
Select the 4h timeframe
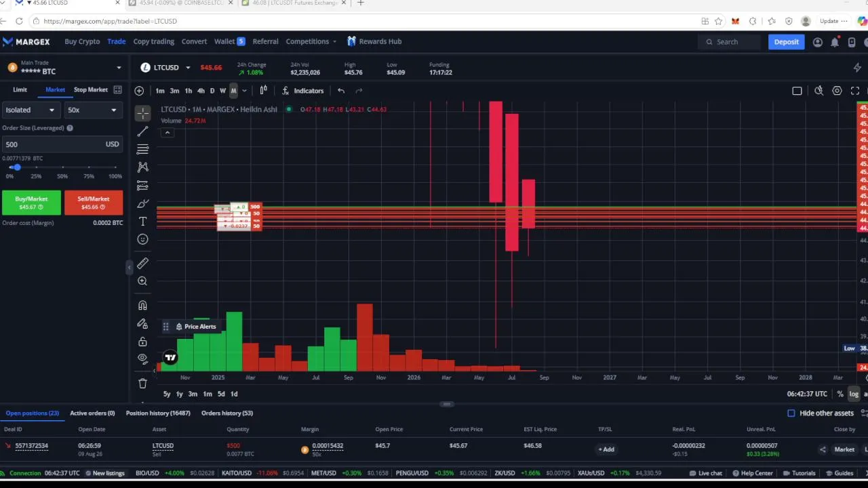click(x=201, y=91)
